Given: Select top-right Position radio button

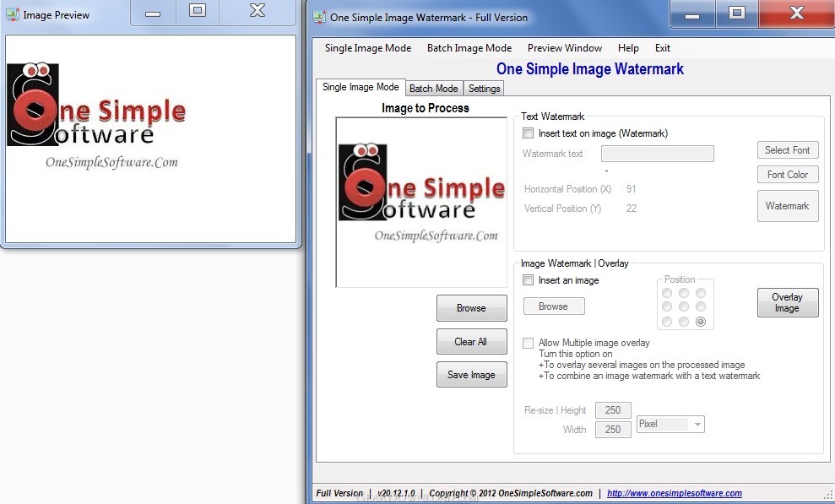Looking at the screenshot, I should [x=701, y=293].
